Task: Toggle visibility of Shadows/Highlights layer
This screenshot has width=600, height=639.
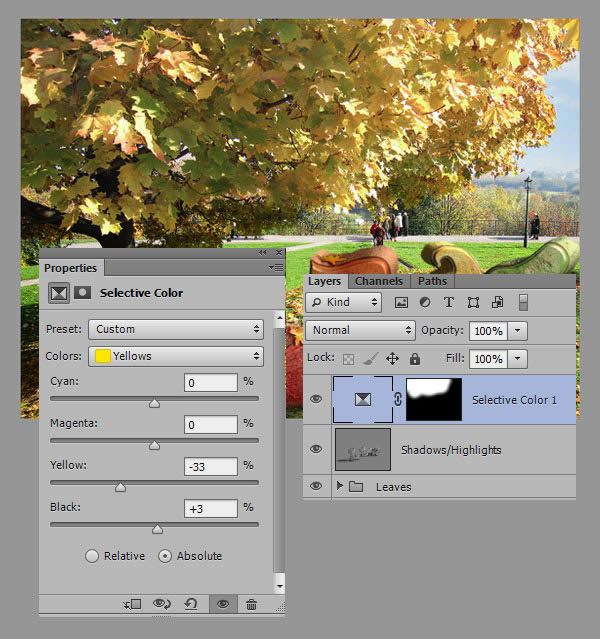Action: tap(316, 449)
